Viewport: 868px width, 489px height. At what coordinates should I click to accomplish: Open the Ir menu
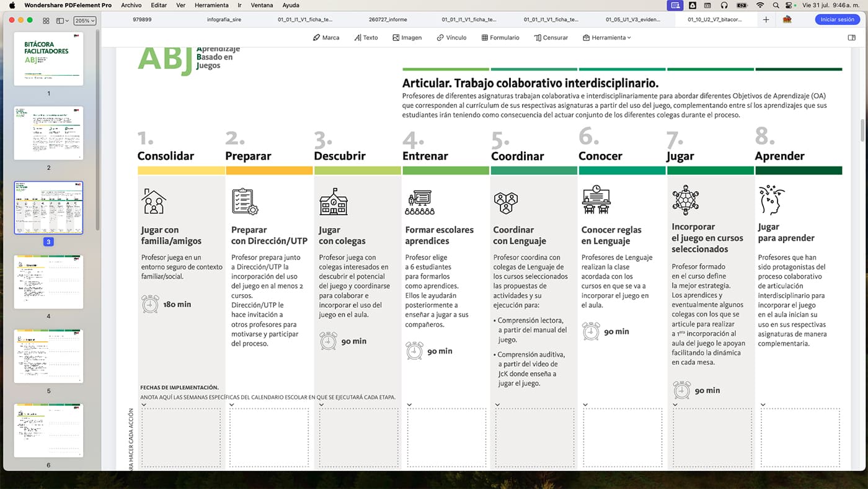tap(241, 5)
